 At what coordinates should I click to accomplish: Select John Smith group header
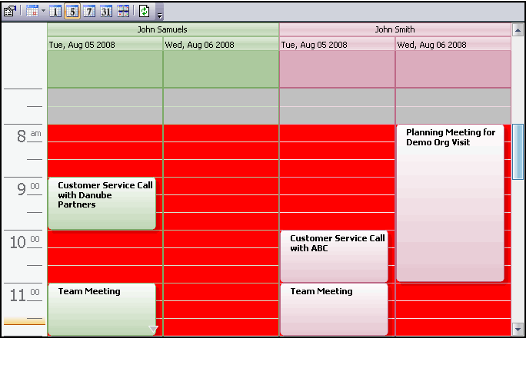coord(395,30)
